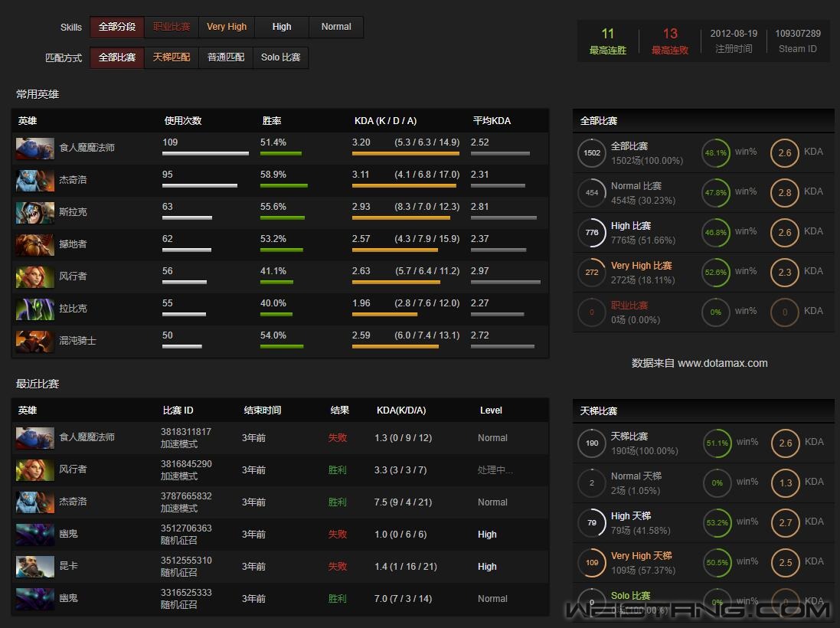Screen dimensions: 840x628
Task: Click the 最高连胜 11 stat
Action: pos(607,41)
